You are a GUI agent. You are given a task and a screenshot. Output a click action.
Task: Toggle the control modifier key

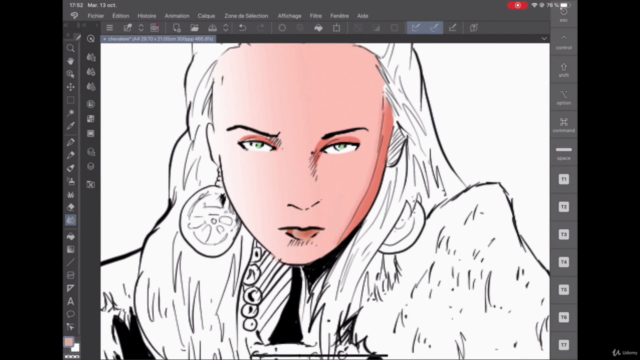click(564, 42)
